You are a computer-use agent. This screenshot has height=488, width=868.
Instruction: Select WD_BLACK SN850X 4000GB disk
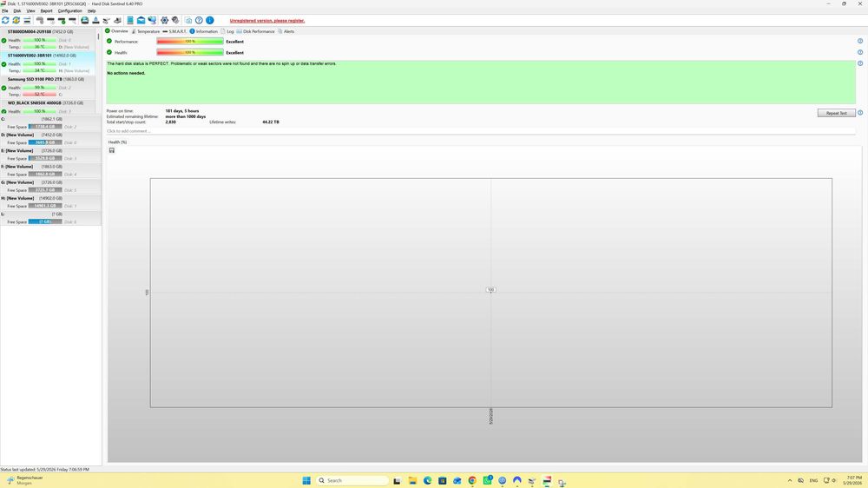[48, 107]
